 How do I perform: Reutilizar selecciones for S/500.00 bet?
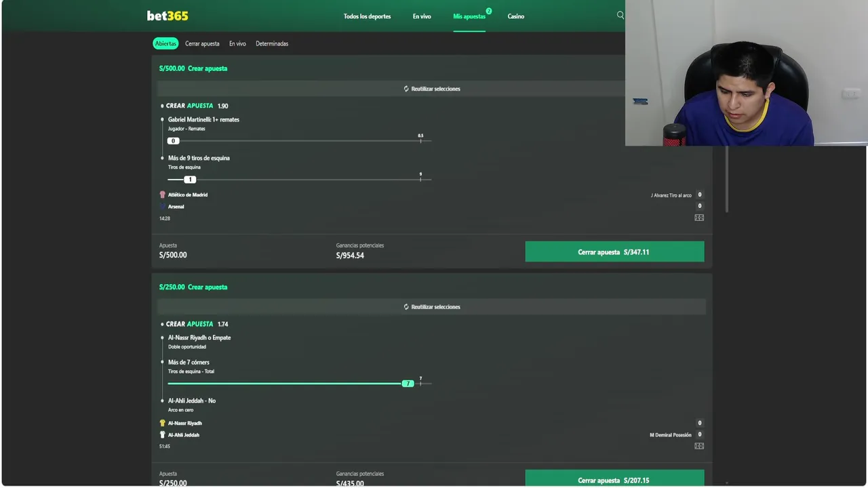(432, 89)
